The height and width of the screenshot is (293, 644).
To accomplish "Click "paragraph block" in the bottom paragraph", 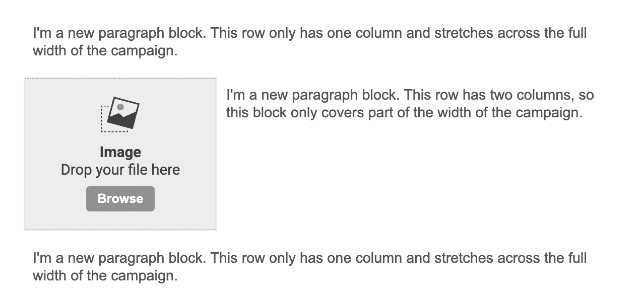I will [152, 258].
